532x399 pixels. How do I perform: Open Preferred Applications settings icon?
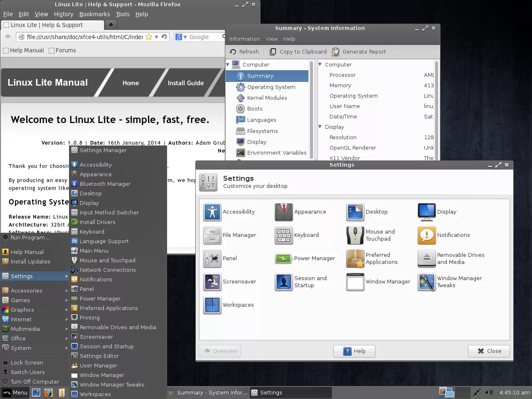(355, 259)
